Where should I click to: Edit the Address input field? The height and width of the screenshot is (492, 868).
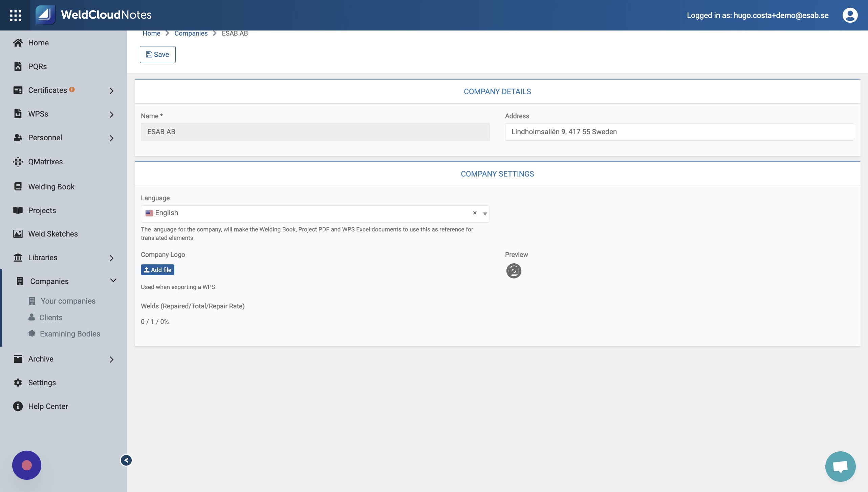pyautogui.click(x=679, y=132)
